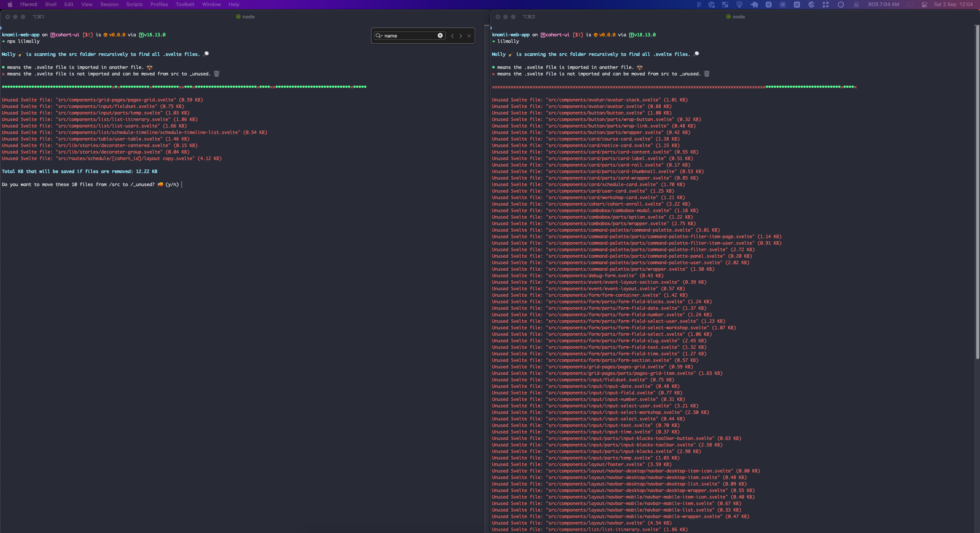Click the node tab title in right window
The width and height of the screenshot is (980, 533).
click(x=735, y=16)
